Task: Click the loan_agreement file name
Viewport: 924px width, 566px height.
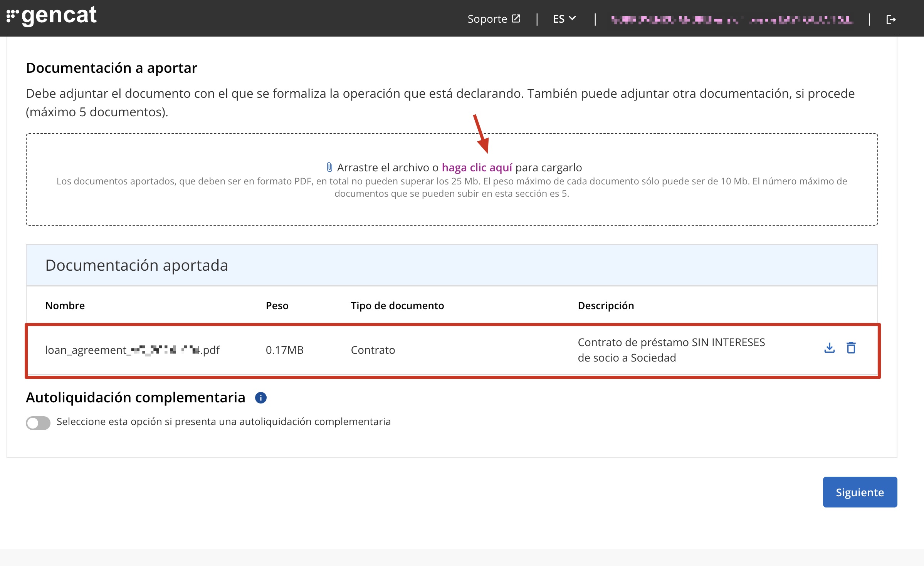Action: click(x=132, y=350)
